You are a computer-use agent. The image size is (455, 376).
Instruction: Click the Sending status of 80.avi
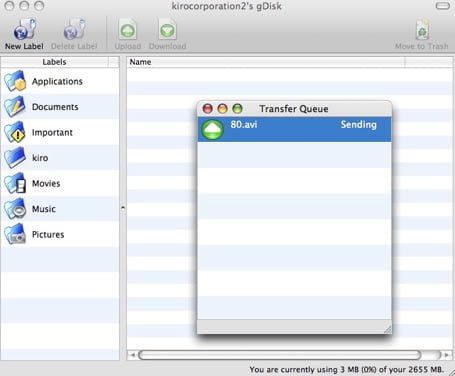tap(358, 125)
